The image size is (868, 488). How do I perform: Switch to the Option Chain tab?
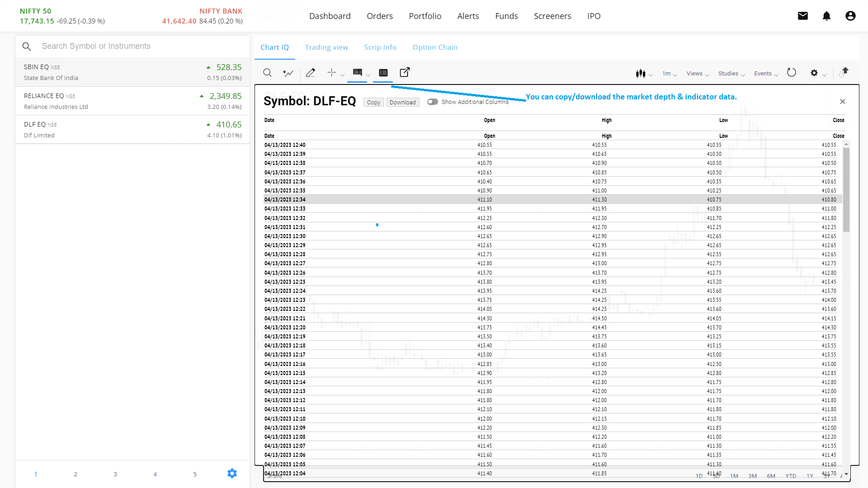[435, 47]
